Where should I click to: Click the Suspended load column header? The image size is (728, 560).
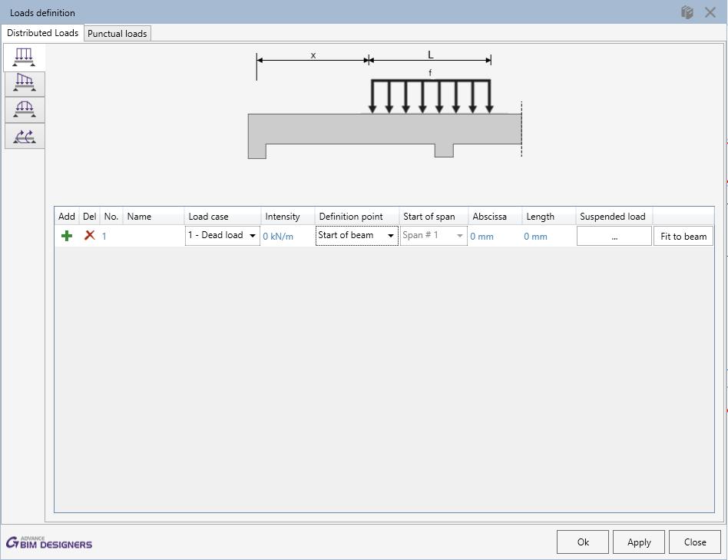614,217
